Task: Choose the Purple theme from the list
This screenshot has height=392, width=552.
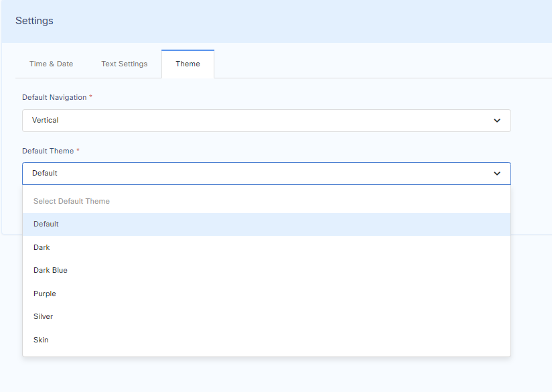Action: (x=45, y=293)
